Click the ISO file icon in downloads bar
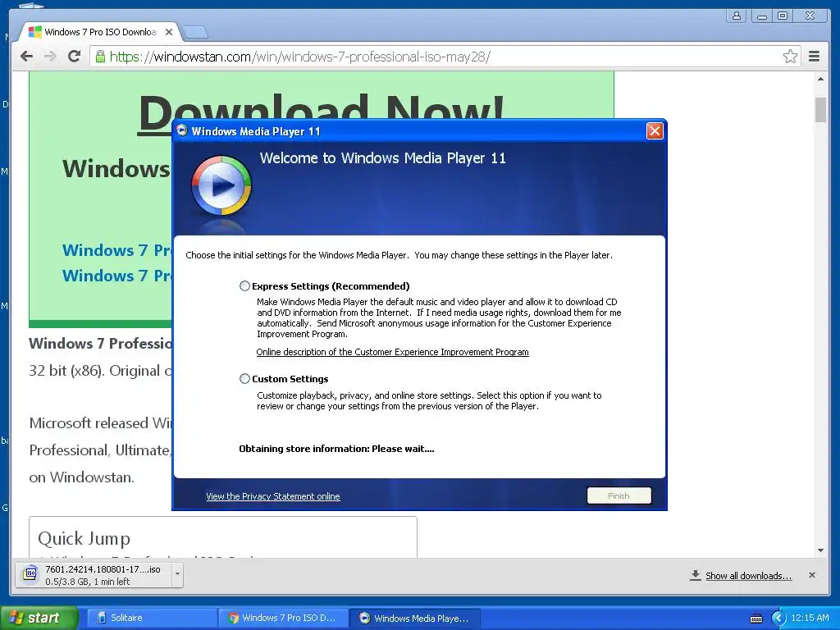This screenshot has width=840, height=630. coord(30,574)
